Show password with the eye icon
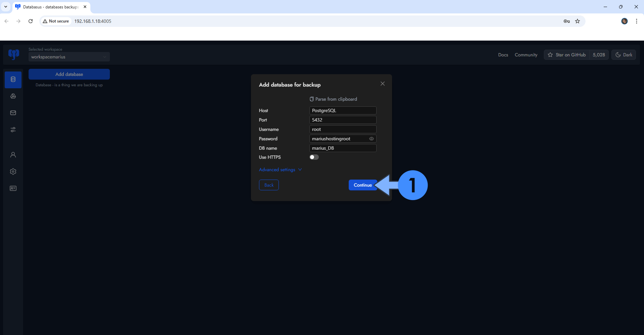The image size is (644, 335). coord(371,139)
